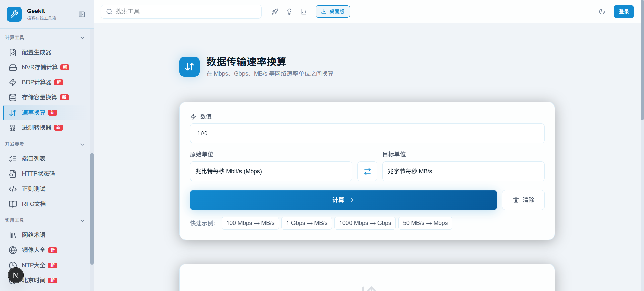
Task: Click the NVR存储计算 drive icon
Action: point(13,67)
